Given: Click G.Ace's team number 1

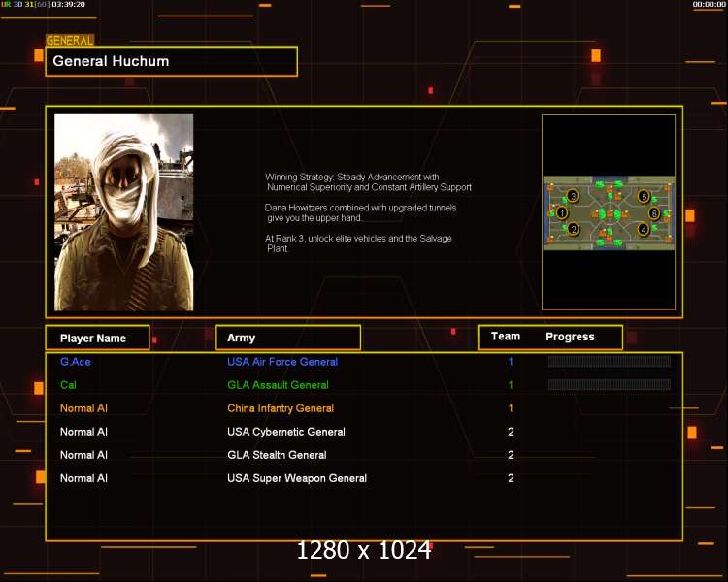Looking at the screenshot, I should 511,362.
